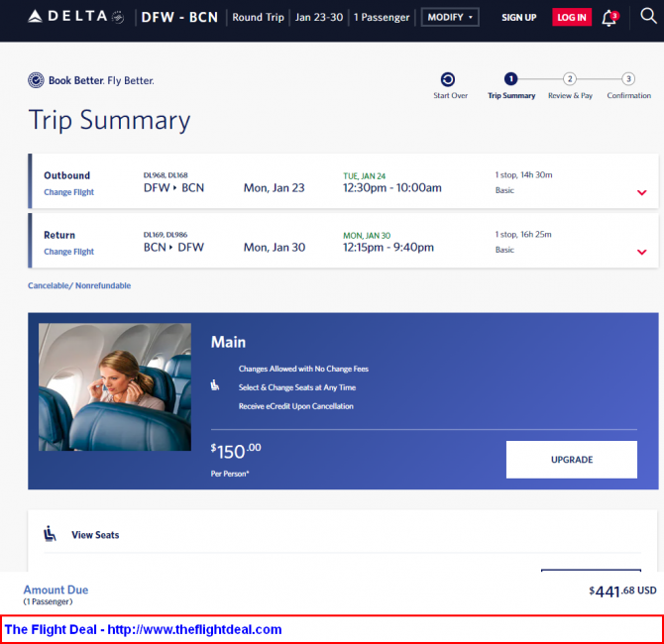Image resolution: width=664 pixels, height=644 pixels.
Task: Click the LOG IN button
Action: click(571, 18)
